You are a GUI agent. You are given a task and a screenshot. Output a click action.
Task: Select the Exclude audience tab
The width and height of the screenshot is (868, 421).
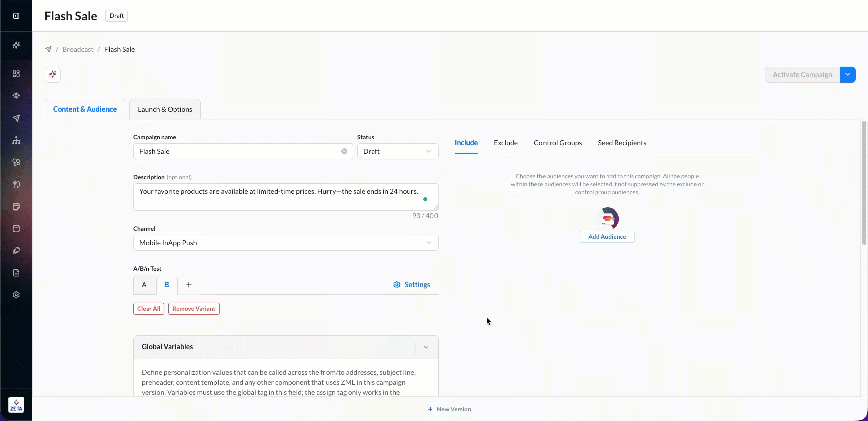click(506, 143)
